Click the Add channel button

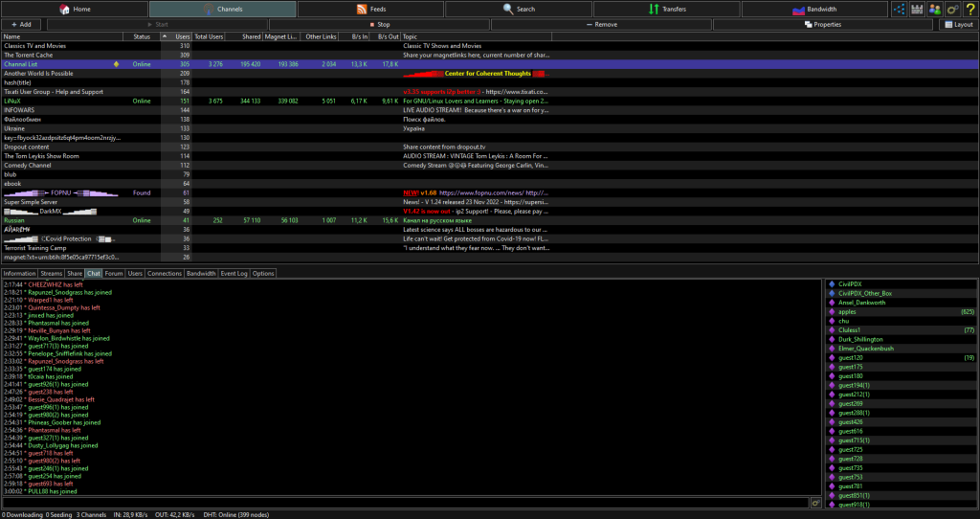pos(21,24)
